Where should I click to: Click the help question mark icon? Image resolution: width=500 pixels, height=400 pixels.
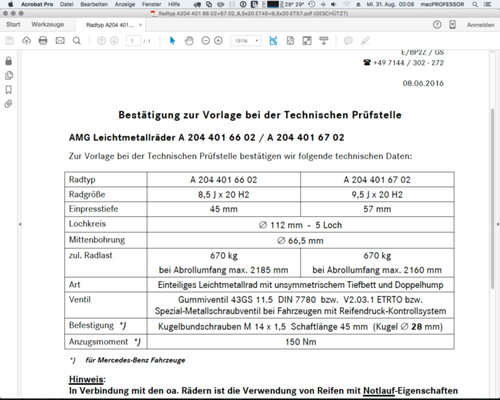[x=437, y=24]
